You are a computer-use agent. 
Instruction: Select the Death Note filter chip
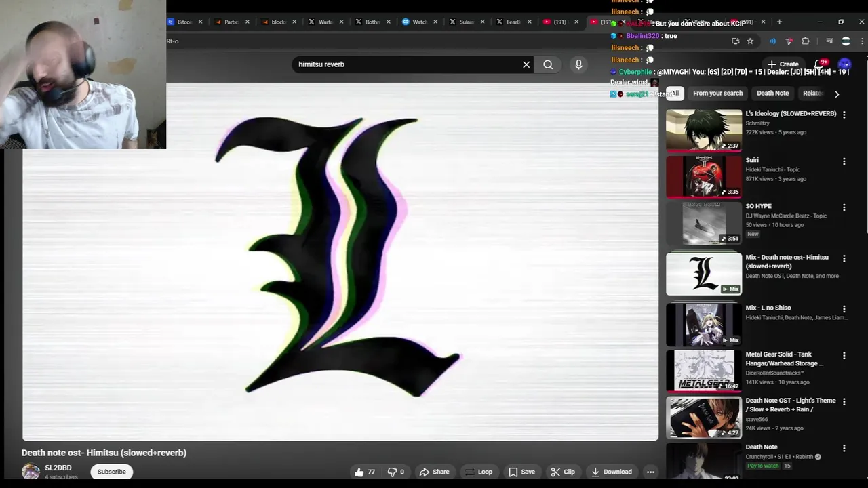772,93
